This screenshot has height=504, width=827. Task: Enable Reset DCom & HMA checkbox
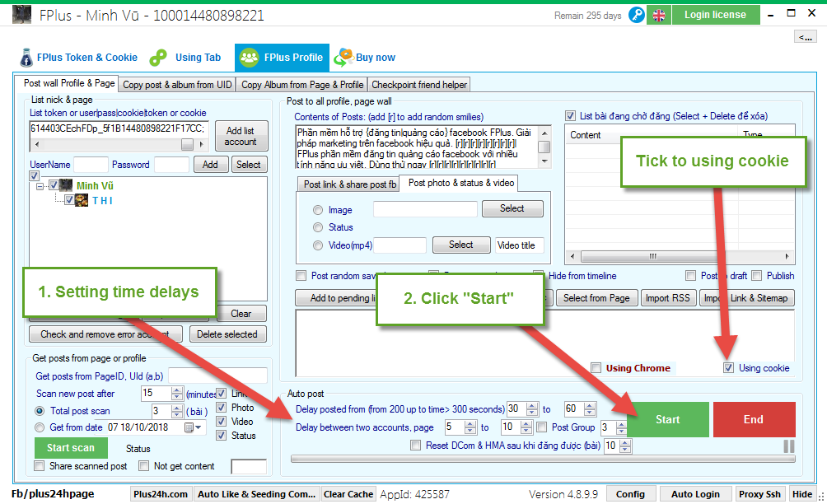[416, 446]
